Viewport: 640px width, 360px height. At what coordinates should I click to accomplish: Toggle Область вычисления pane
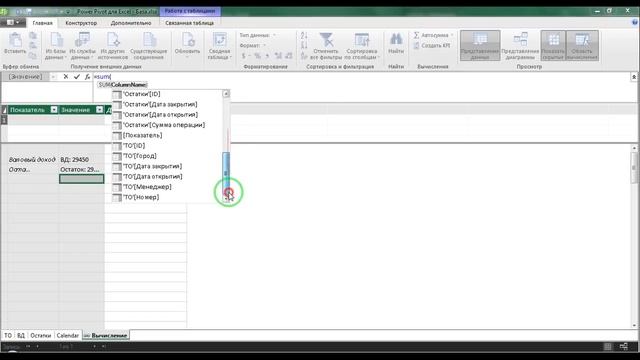(x=582, y=46)
